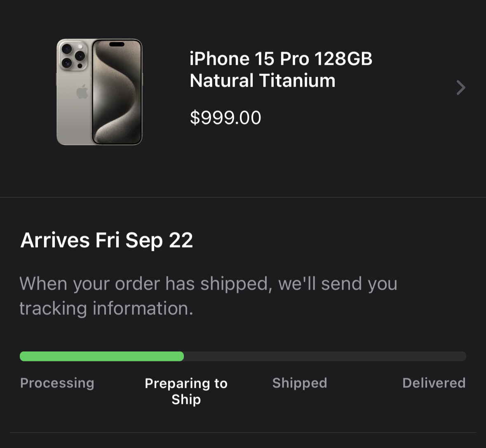Select the Delivered status label
Screen dimensions: 486x448
point(434,383)
